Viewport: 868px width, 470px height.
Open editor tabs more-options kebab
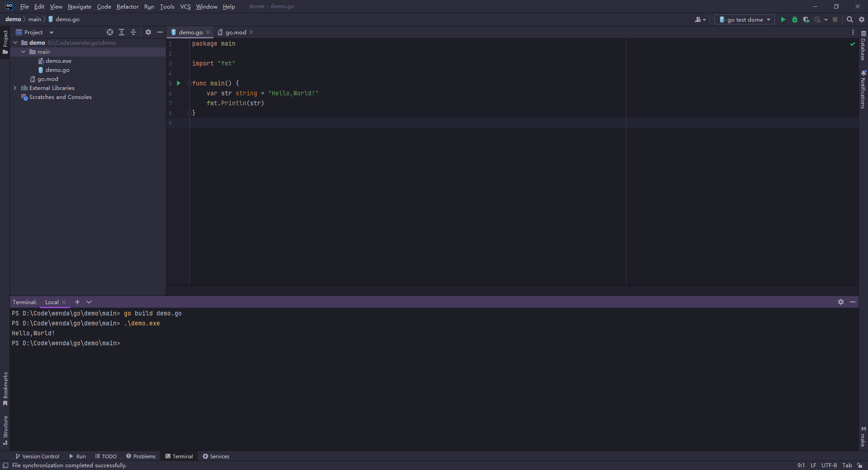click(853, 32)
